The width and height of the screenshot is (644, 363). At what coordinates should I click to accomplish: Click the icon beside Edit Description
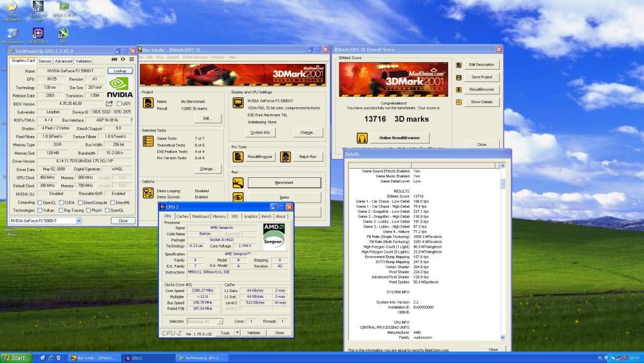coord(459,65)
